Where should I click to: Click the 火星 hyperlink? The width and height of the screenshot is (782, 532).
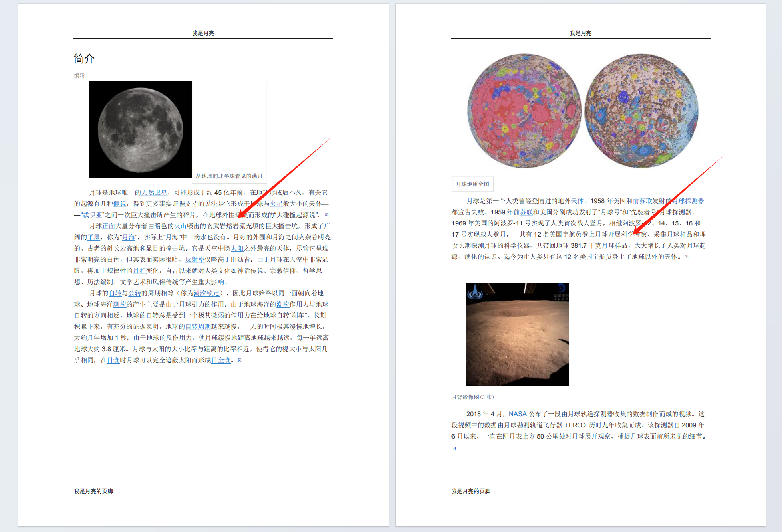coord(276,204)
